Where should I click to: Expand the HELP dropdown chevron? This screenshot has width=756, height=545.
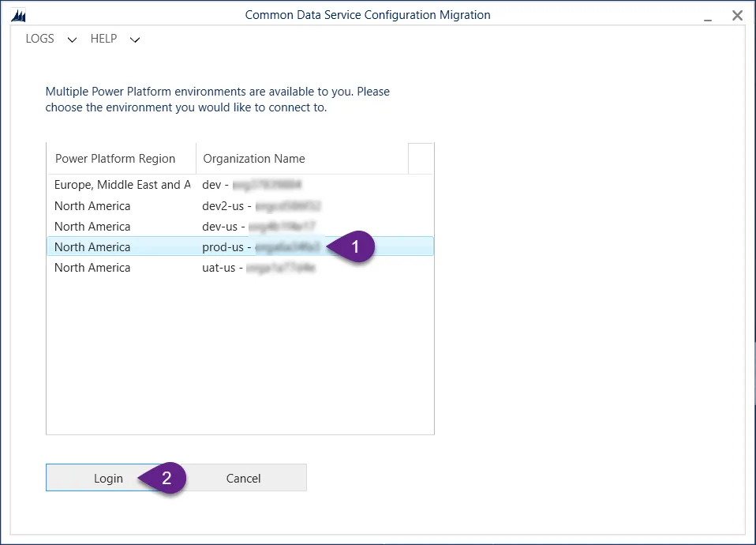(x=135, y=39)
